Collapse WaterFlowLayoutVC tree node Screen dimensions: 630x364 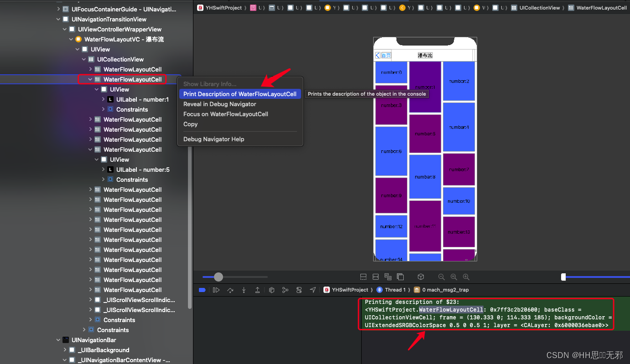tap(71, 39)
